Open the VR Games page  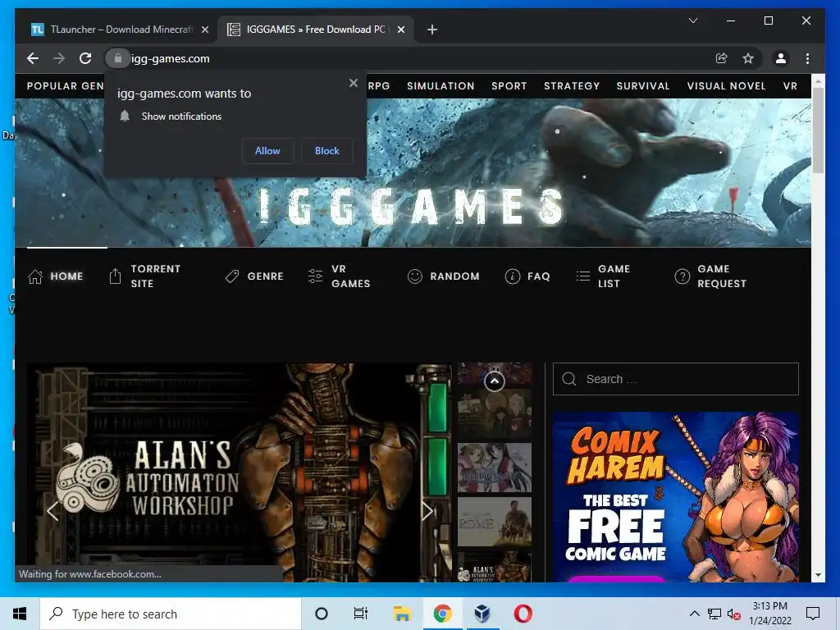click(x=350, y=276)
